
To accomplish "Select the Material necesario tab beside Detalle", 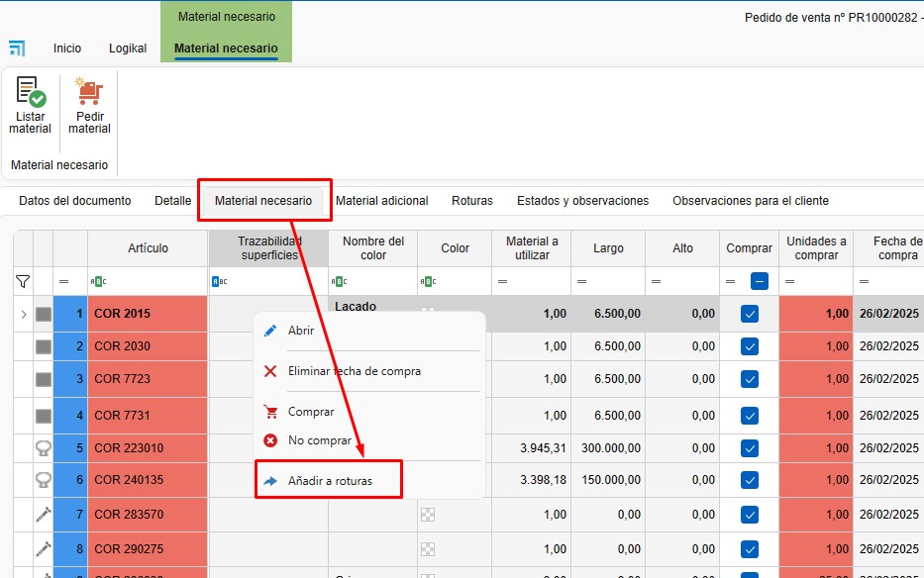I will [263, 201].
